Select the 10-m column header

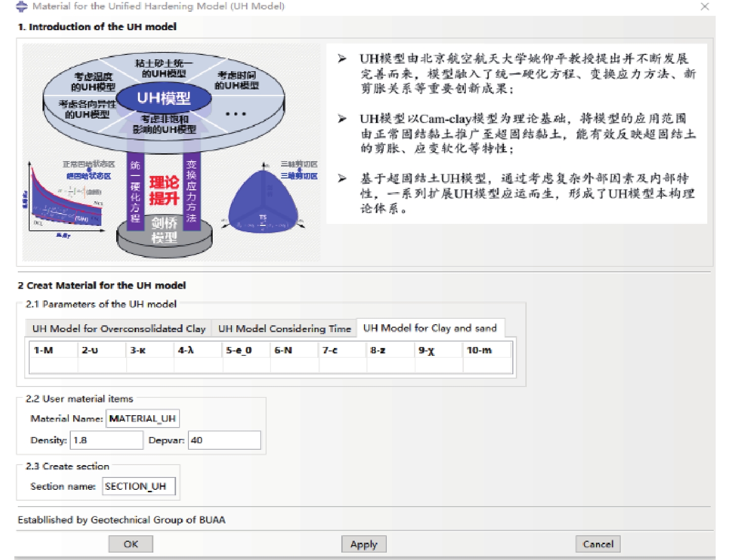[x=487, y=350]
